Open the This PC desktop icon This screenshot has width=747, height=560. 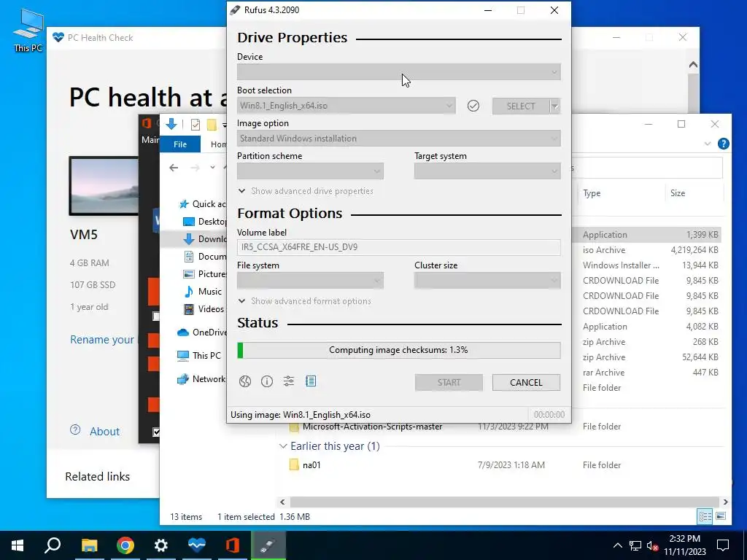click(28, 30)
